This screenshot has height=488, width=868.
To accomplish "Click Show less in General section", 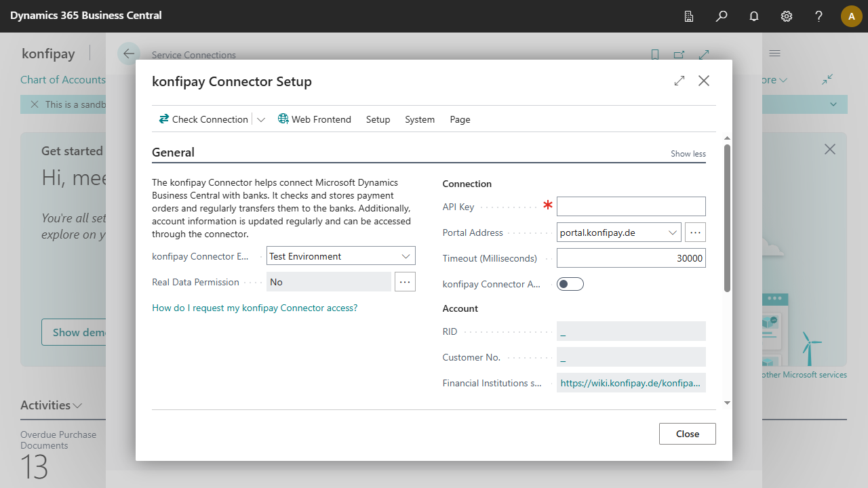I will (688, 154).
